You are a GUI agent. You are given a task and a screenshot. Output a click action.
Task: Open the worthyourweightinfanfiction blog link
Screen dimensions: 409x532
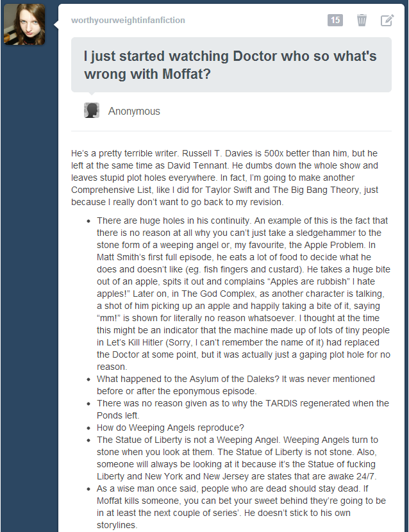(128, 21)
